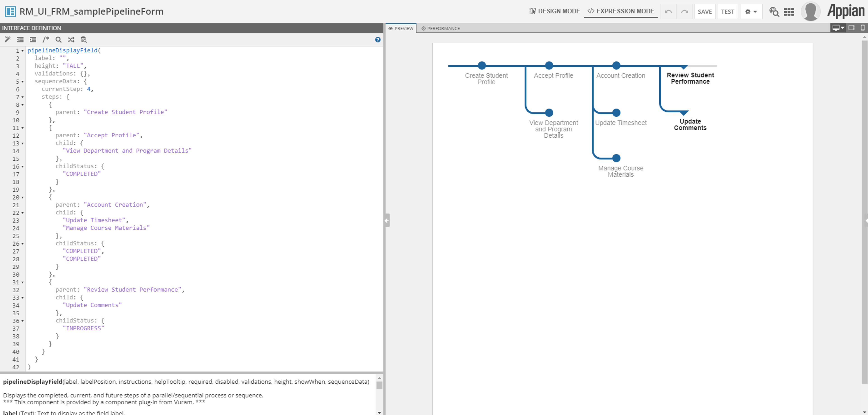Screen dimensions: 868x415
Task: Toggle comment with the /* icon
Action: [46, 39]
